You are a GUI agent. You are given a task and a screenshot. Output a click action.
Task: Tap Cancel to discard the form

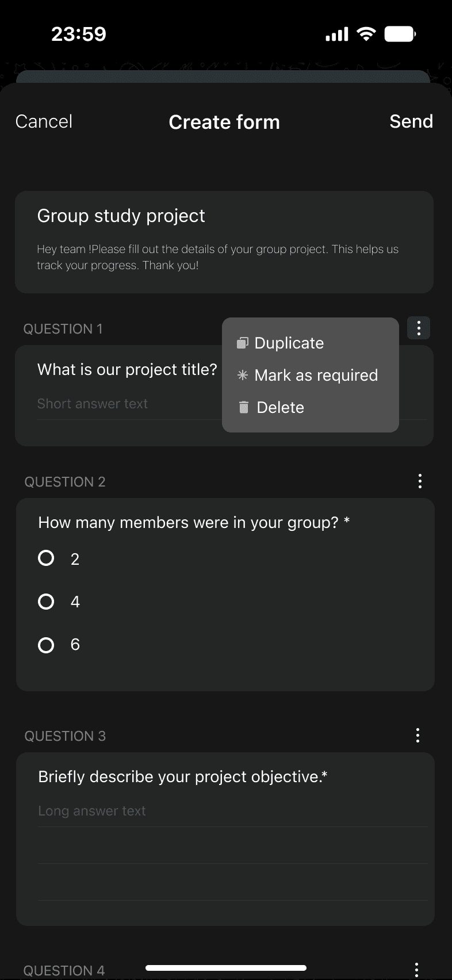[44, 121]
